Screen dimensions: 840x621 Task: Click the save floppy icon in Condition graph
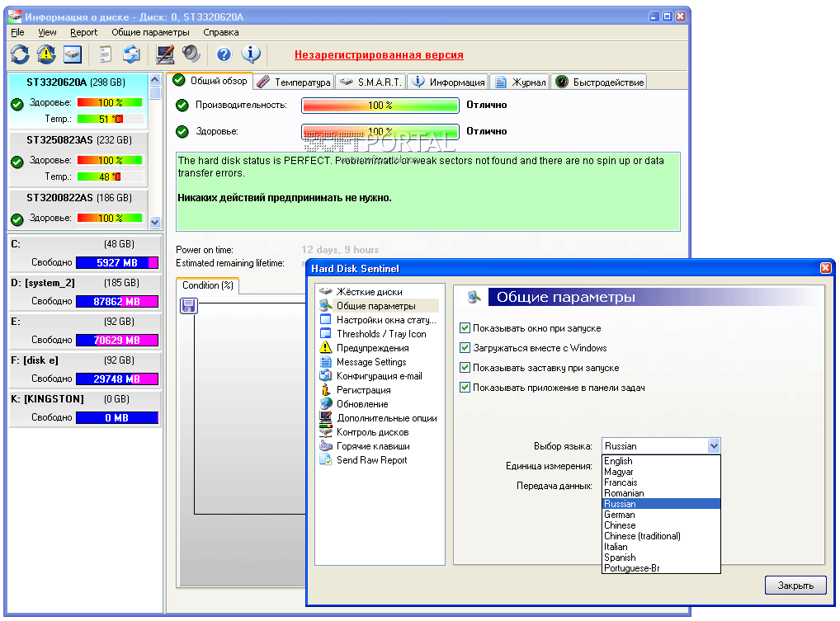(x=189, y=306)
